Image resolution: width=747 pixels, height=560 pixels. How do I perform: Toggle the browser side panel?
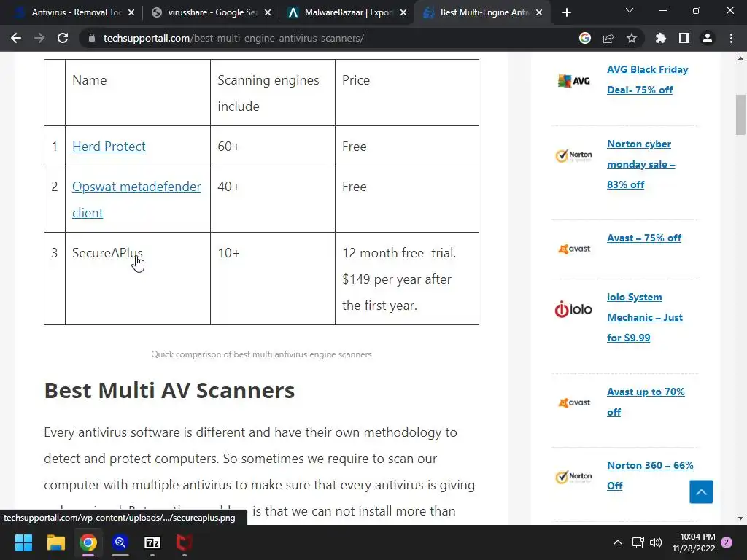(684, 38)
